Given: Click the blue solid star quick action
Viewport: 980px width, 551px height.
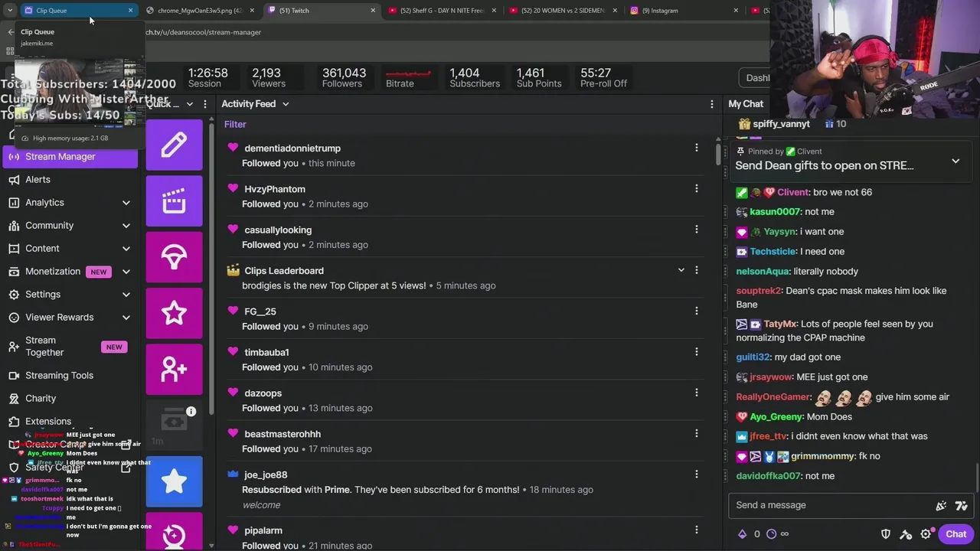Looking at the screenshot, I should [174, 481].
